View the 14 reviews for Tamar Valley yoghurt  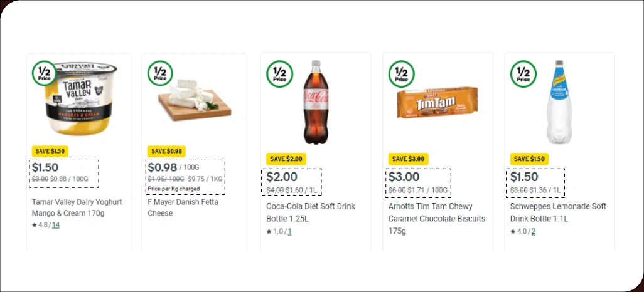[x=56, y=225]
